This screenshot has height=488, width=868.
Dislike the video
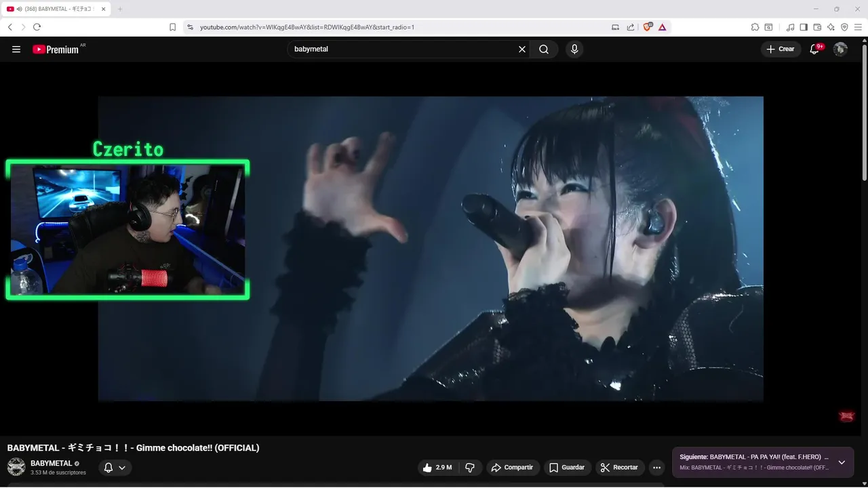470,468
